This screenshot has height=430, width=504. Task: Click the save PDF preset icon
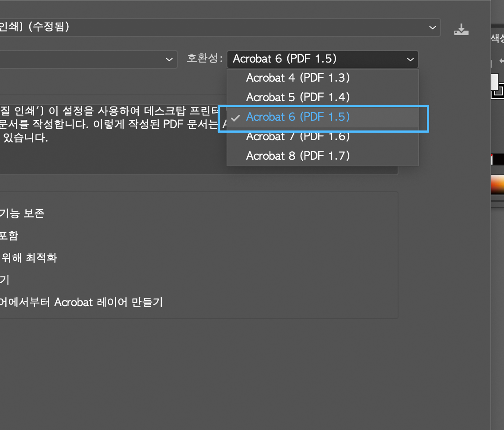pos(461,29)
